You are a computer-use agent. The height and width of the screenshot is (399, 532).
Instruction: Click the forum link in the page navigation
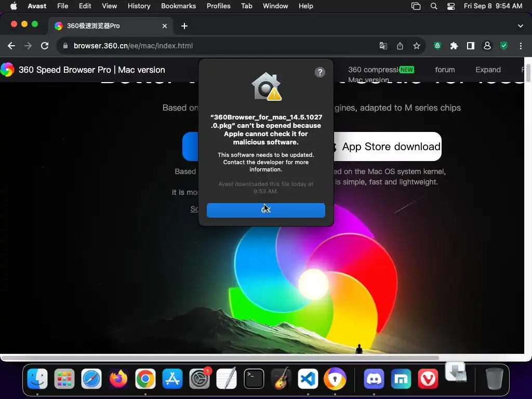pyautogui.click(x=445, y=70)
